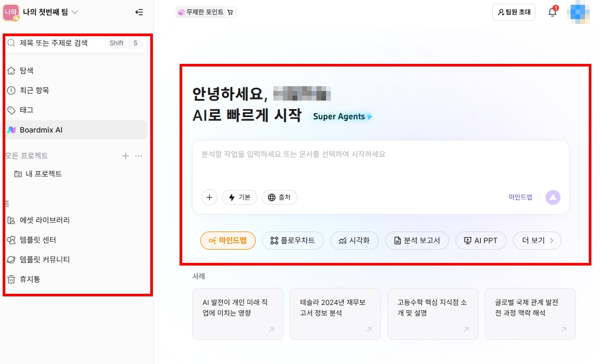This screenshot has width=601, height=364.
Task: Expand 더 보기 to show more tools
Action: [537, 240]
